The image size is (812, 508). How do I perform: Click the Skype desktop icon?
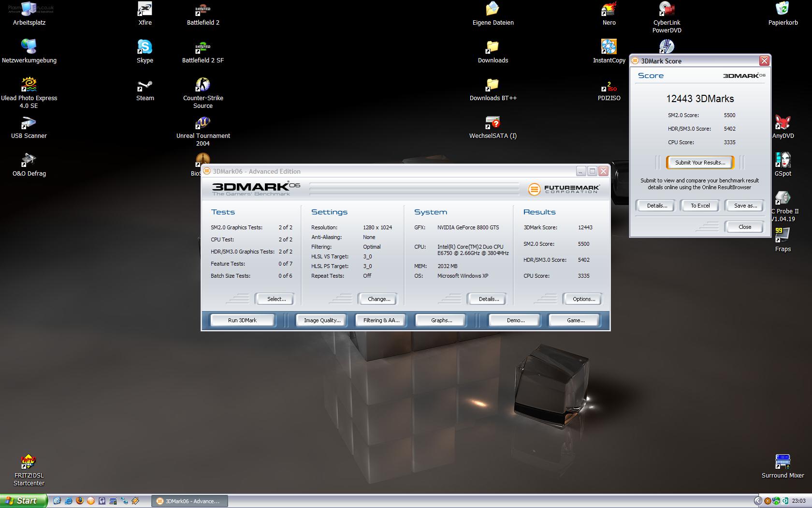tap(145, 51)
